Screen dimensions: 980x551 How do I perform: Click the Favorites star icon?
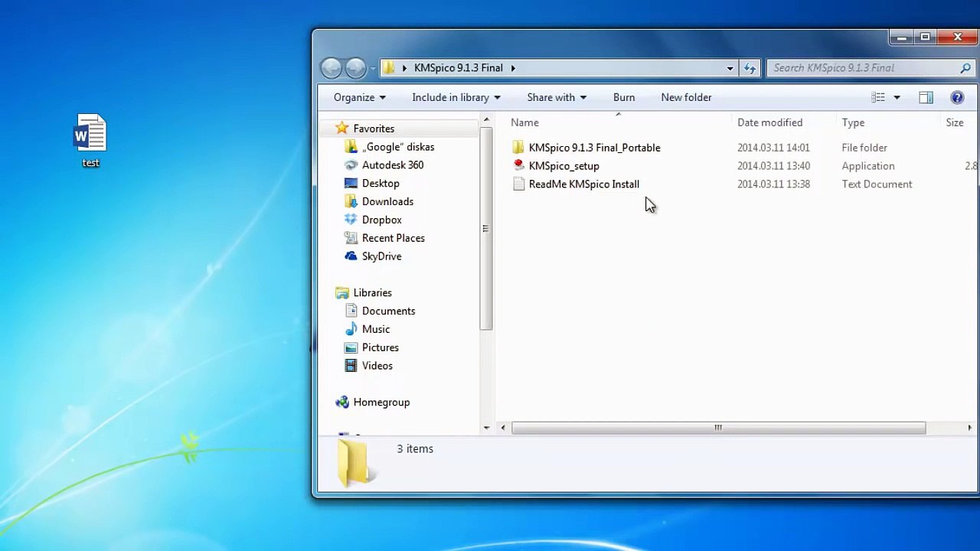[341, 129]
